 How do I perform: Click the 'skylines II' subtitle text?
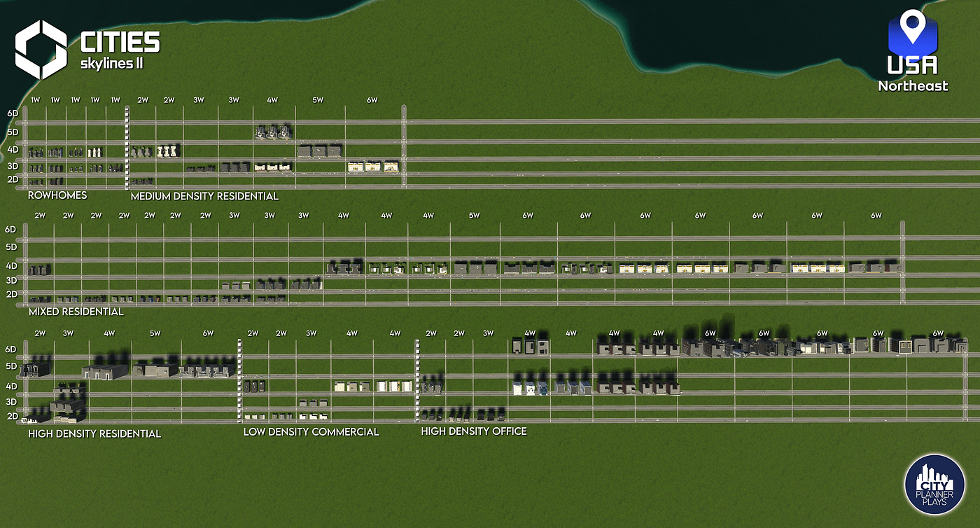coord(113,64)
